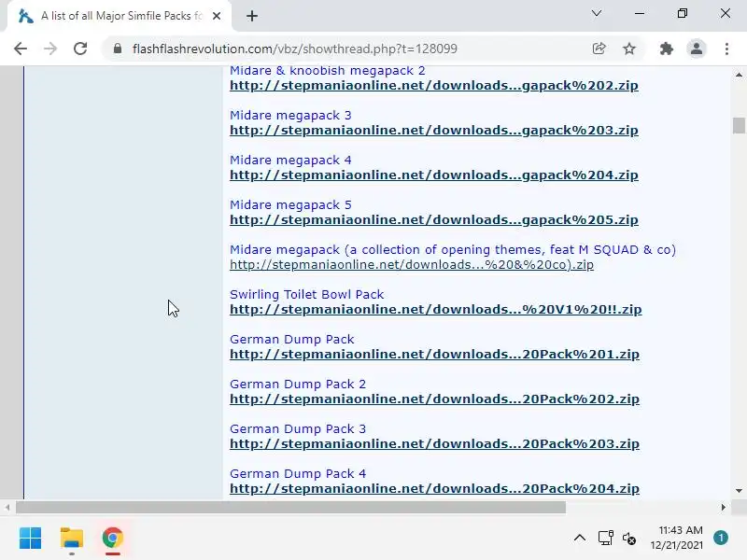
Task: Open a new tab with the plus button
Action: [252, 16]
